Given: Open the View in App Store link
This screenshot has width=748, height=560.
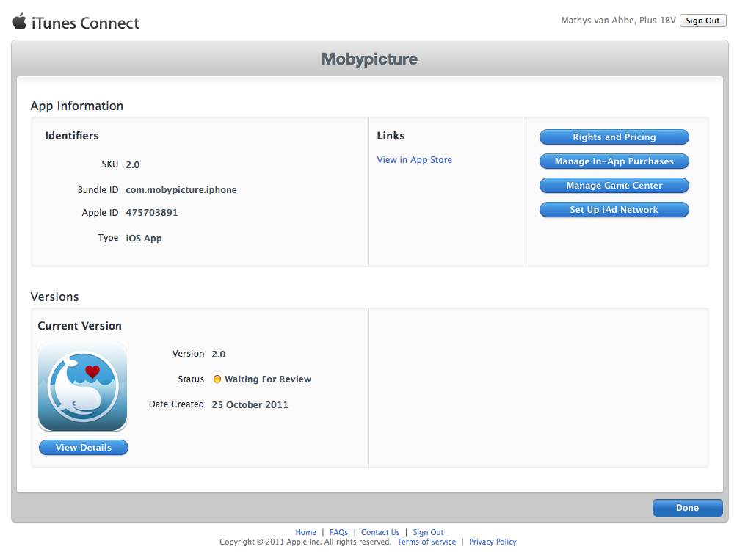Looking at the screenshot, I should [414, 160].
